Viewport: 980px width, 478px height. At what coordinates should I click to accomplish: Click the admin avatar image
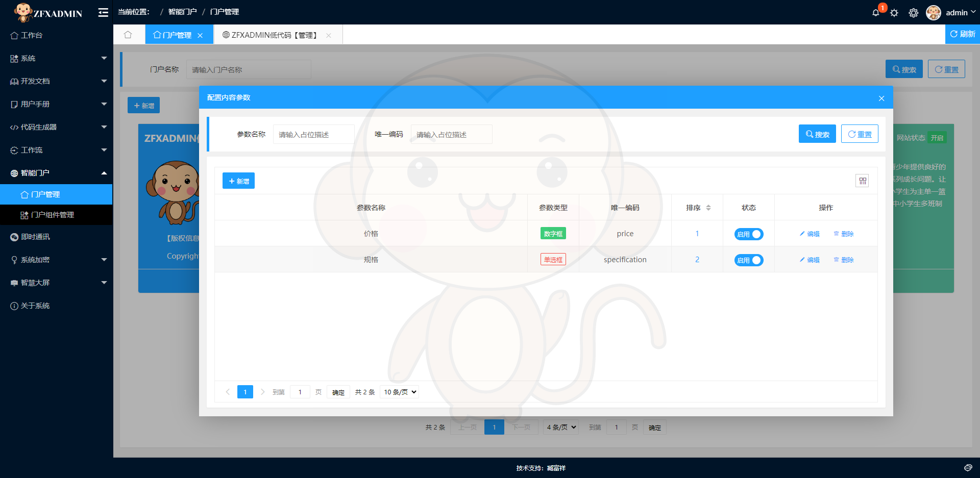tap(934, 13)
